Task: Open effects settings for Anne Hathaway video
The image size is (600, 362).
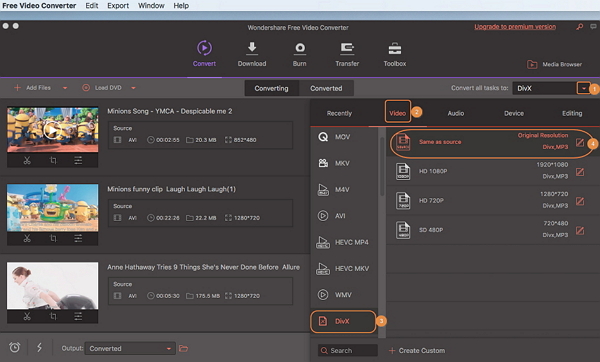Action: point(78,316)
